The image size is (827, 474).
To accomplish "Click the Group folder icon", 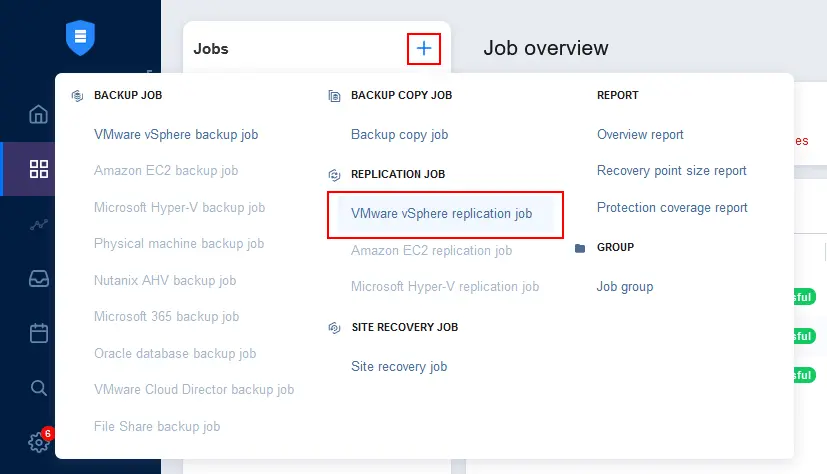I will pyautogui.click(x=580, y=248).
